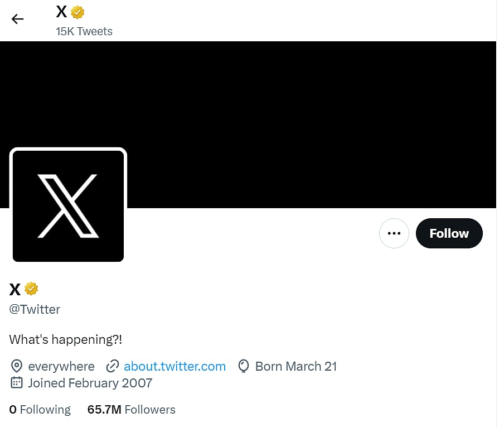
Task: Open the about.twitter.com link
Action: point(175,366)
